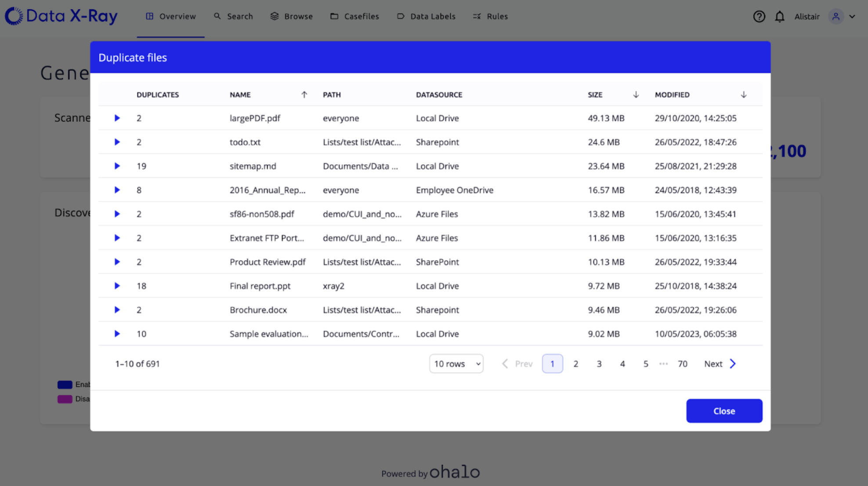Select page 1 in pagination
Image resolution: width=868 pixels, height=486 pixels.
[552, 364]
